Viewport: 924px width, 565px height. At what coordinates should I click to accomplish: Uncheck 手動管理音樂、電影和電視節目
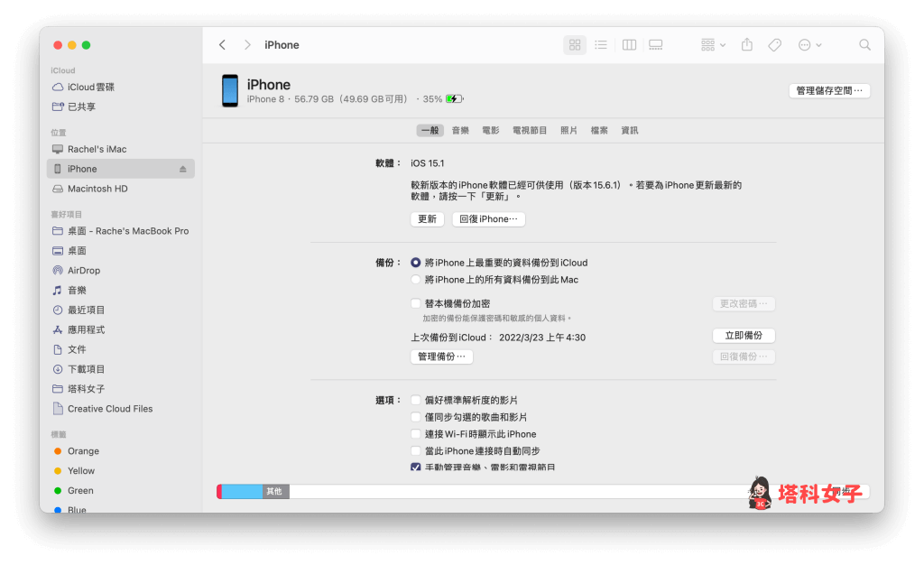coord(415,468)
